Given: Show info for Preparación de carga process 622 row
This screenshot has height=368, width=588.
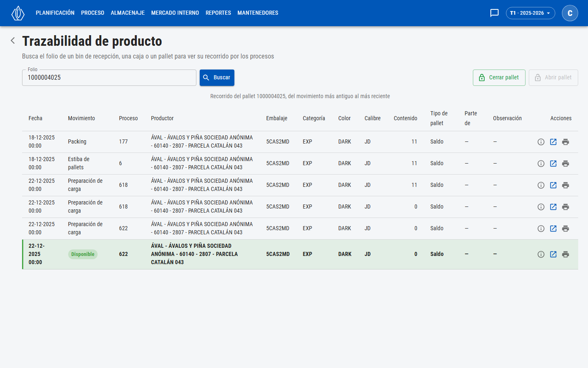Looking at the screenshot, I should coord(541,229).
